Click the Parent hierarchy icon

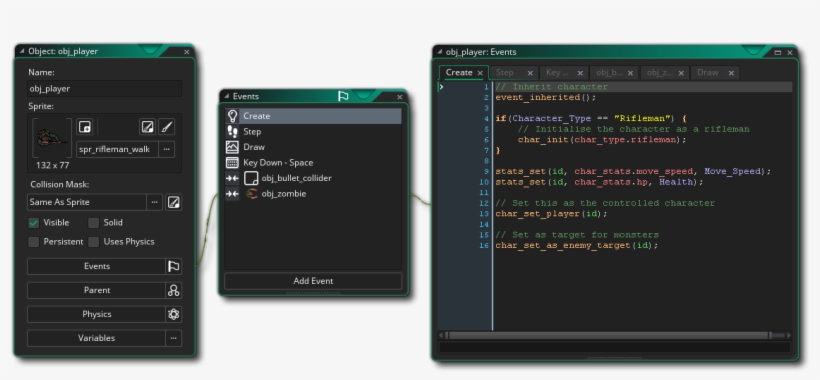[174, 290]
